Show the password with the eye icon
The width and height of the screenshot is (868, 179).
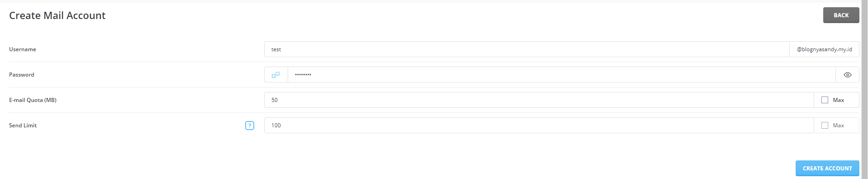tap(847, 75)
